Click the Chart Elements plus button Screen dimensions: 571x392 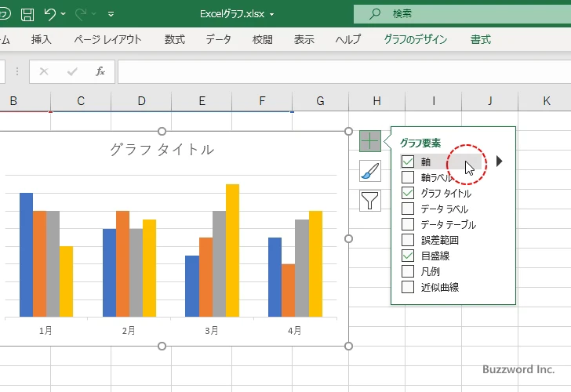[x=370, y=141]
